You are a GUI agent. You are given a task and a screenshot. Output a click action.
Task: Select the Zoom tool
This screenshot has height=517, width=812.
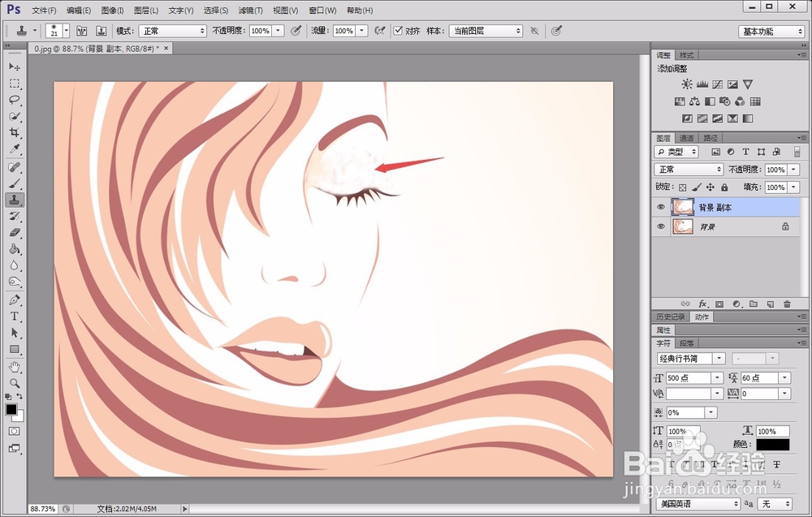pyautogui.click(x=15, y=383)
